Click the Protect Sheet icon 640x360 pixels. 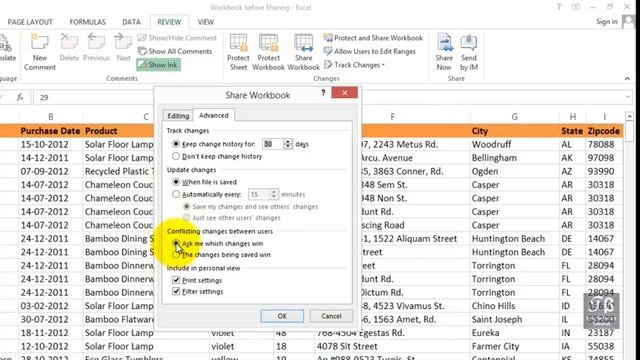pos(238,52)
